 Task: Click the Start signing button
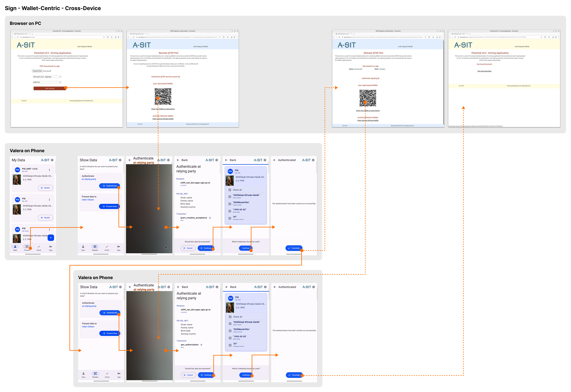tap(50, 88)
